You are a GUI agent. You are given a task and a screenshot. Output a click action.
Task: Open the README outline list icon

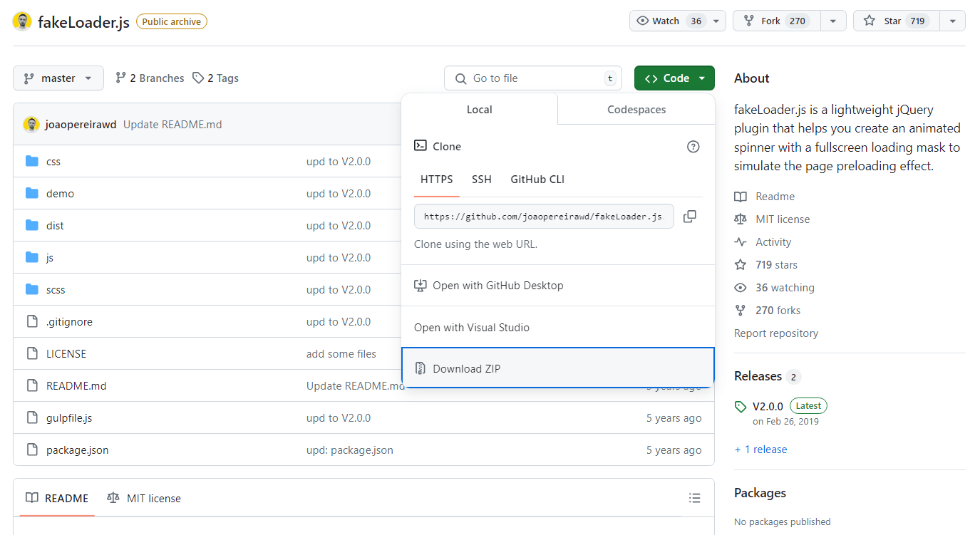tap(695, 498)
